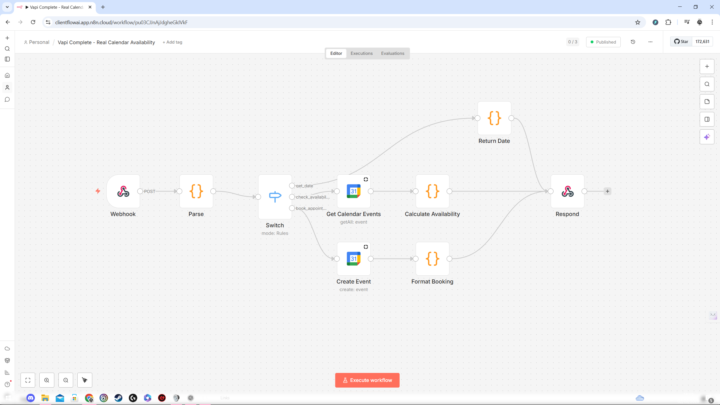
Task: Add a sticky note to canvas
Action: (707, 101)
